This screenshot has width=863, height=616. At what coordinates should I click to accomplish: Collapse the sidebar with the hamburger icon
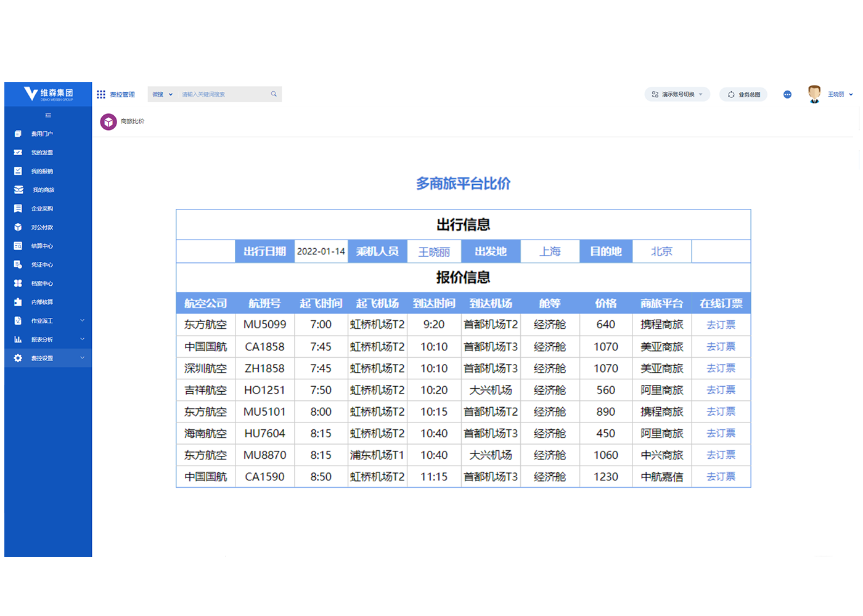point(48,115)
